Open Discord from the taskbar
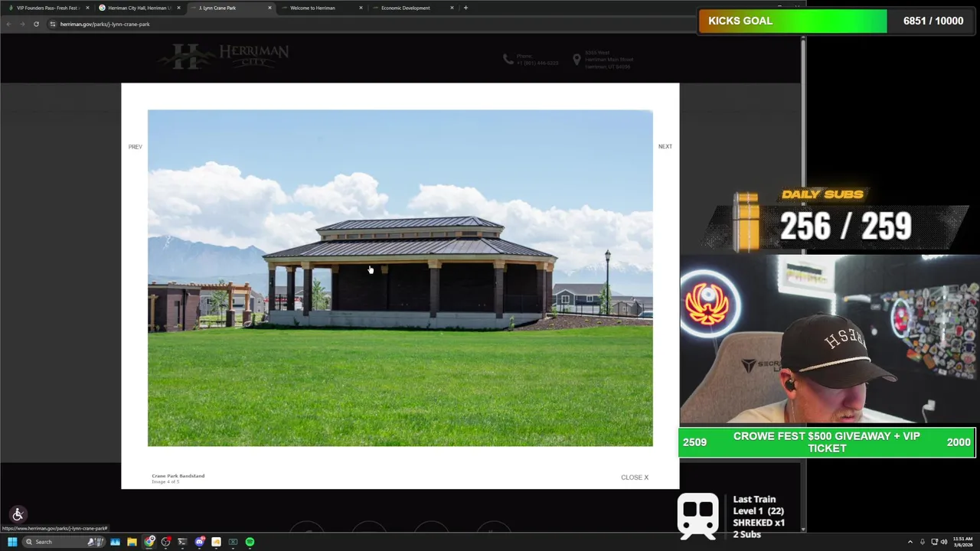 click(200, 542)
